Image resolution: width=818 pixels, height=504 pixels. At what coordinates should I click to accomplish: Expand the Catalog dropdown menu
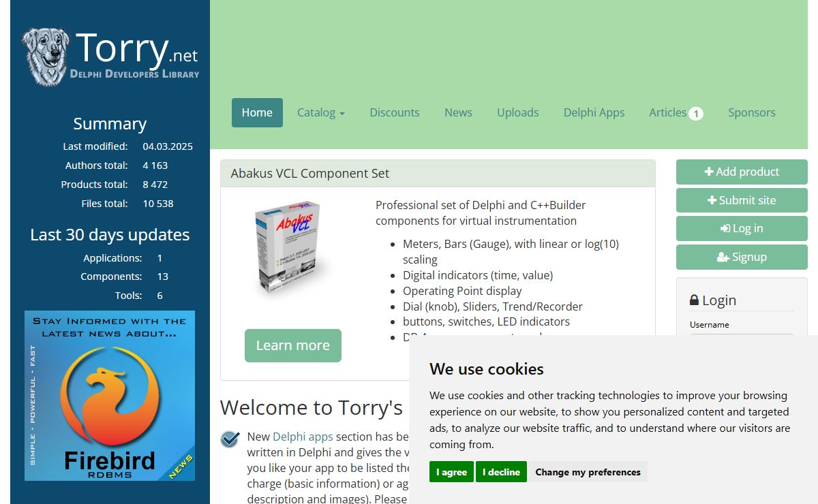tap(321, 112)
